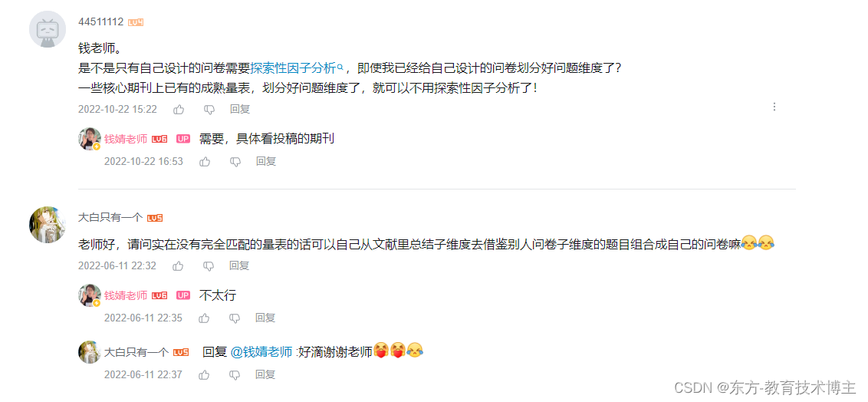Click 回复 under the 15:22 comment
The image size is (868, 402).
pos(240,110)
